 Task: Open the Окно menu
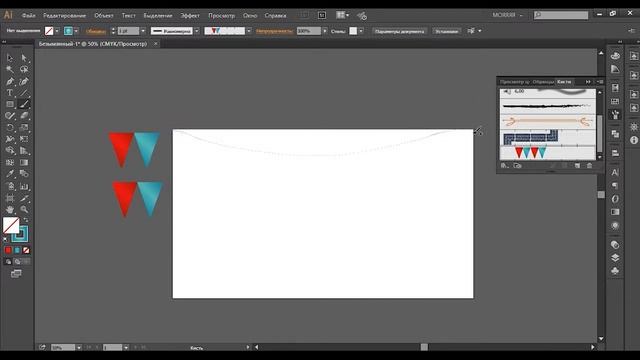coord(250,16)
